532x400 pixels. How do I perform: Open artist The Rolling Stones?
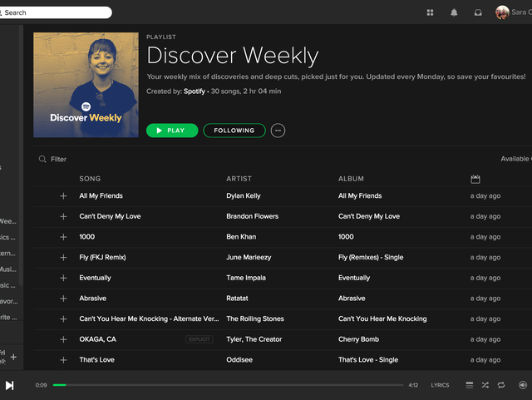255,319
